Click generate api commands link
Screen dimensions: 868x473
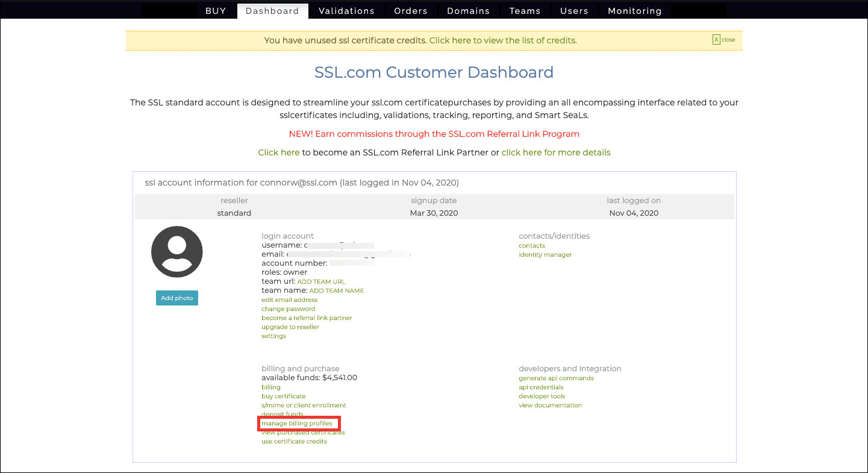(555, 378)
